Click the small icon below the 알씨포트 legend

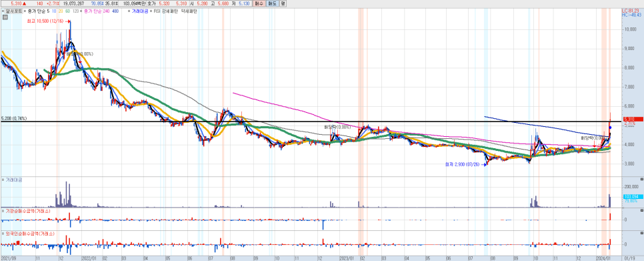pos(5,17)
